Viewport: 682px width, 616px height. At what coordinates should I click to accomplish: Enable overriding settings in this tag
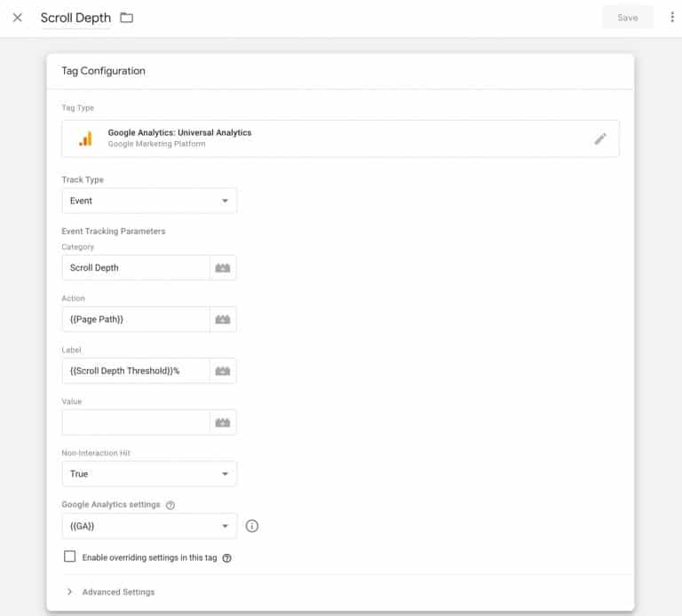69,557
